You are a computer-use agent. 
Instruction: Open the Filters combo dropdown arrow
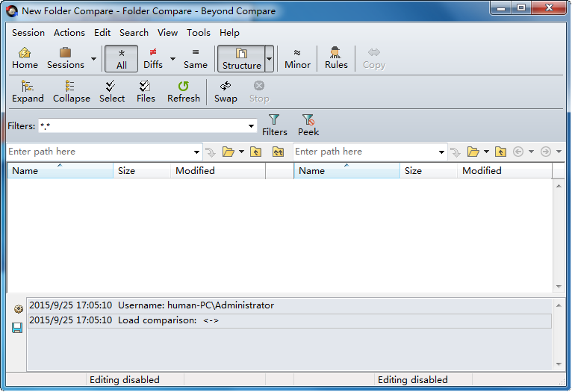[251, 126]
